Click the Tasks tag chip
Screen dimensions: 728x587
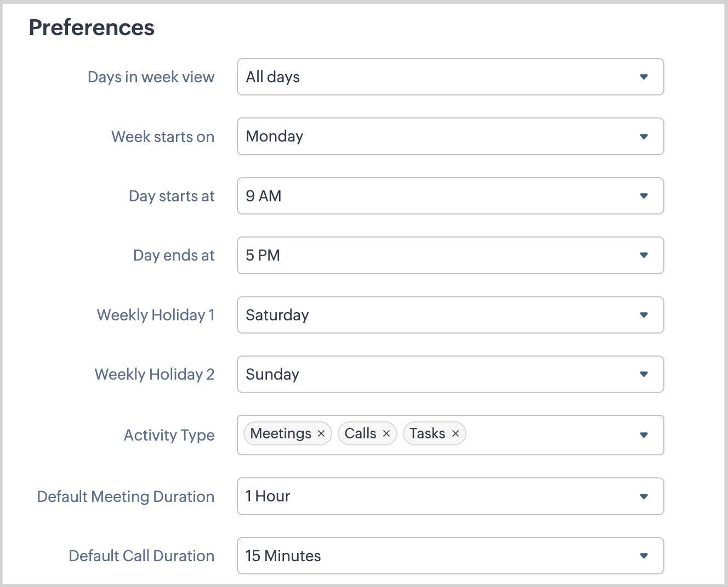pos(427,434)
